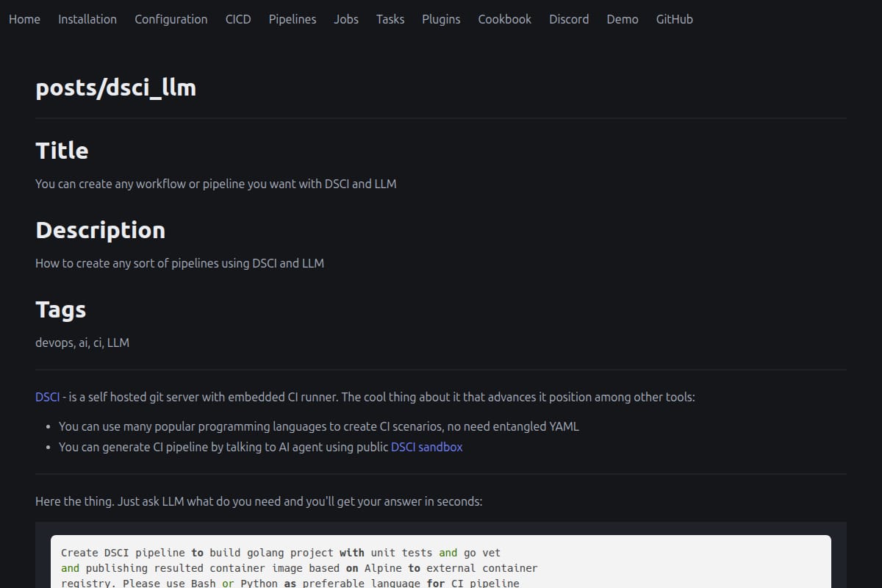Open Configuration in the top navigation

click(171, 19)
